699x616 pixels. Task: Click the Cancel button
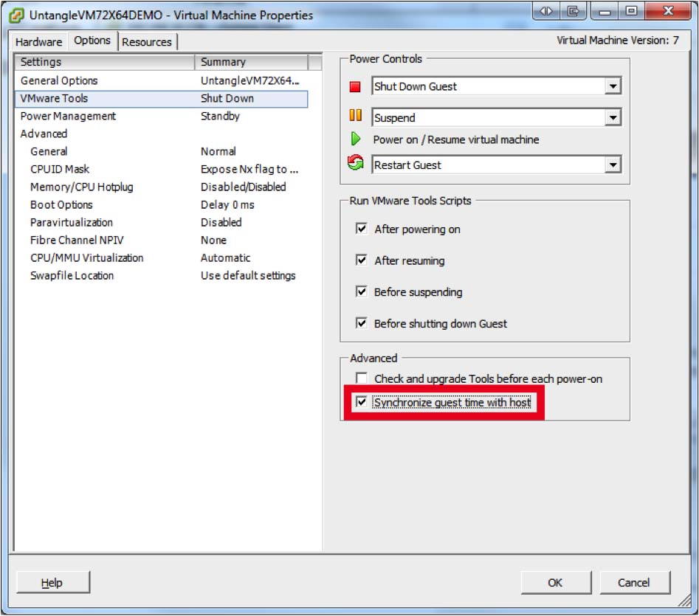(634, 583)
